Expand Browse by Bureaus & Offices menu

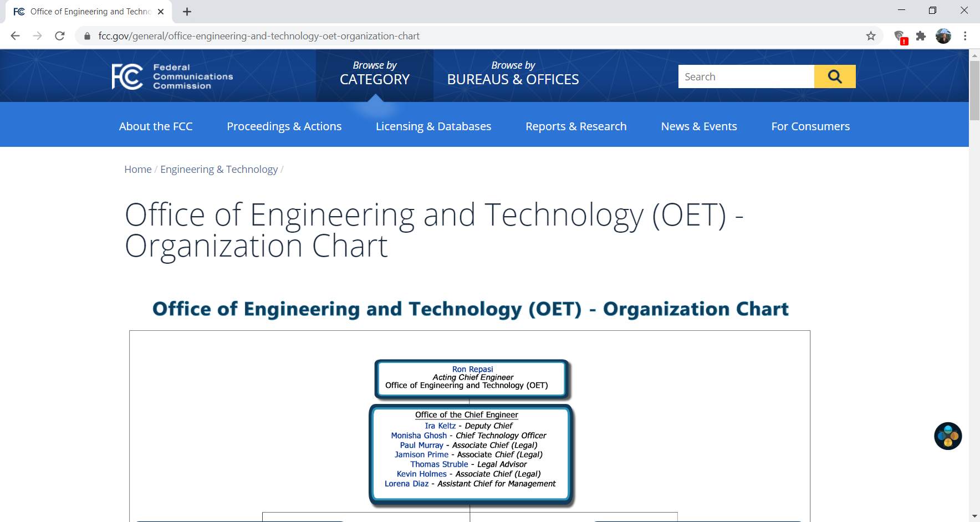(x=513, y=74)
